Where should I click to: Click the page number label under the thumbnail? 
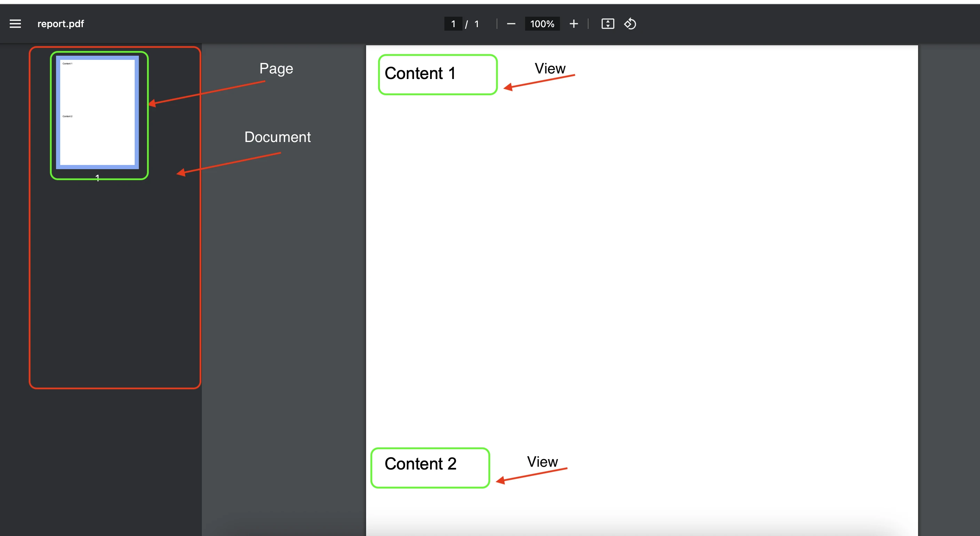[x=97, y=178]
